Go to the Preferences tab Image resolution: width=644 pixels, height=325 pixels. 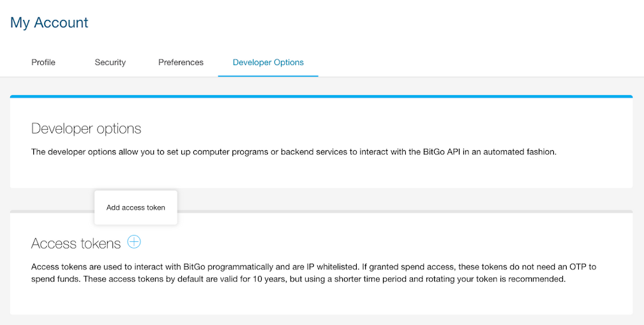[181, 63]
